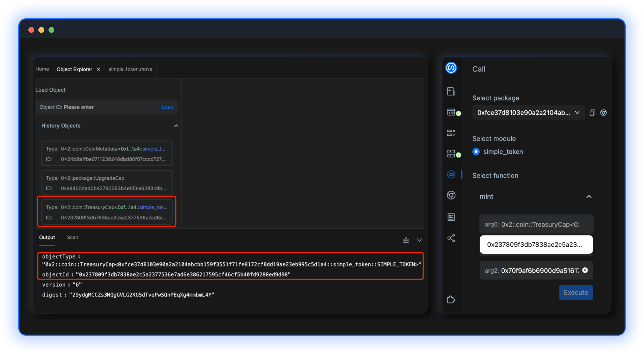644x354 pixels.
Task: Click the objectId value in the output
Action: [183, 274]
